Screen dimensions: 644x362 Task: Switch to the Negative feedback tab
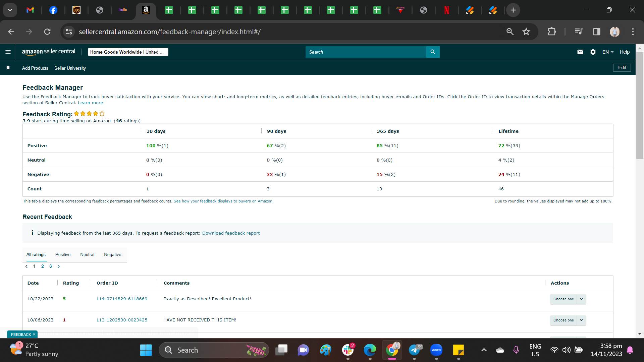[113, 255]
